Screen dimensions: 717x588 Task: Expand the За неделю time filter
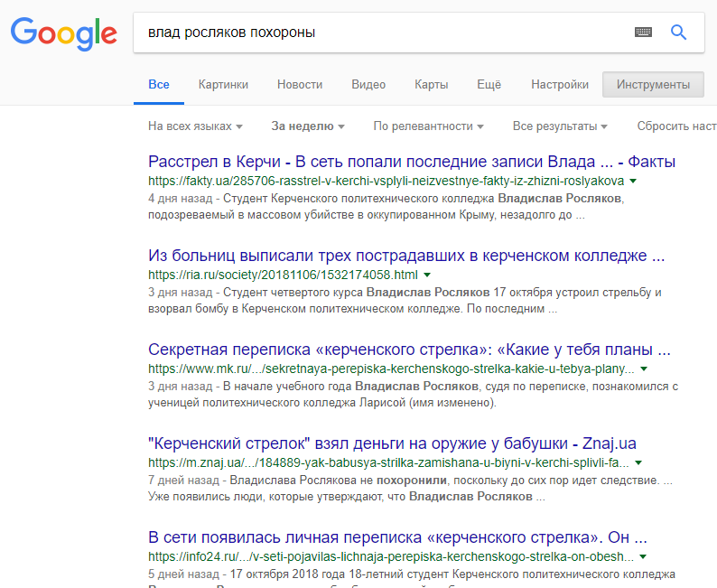point(308,126)
